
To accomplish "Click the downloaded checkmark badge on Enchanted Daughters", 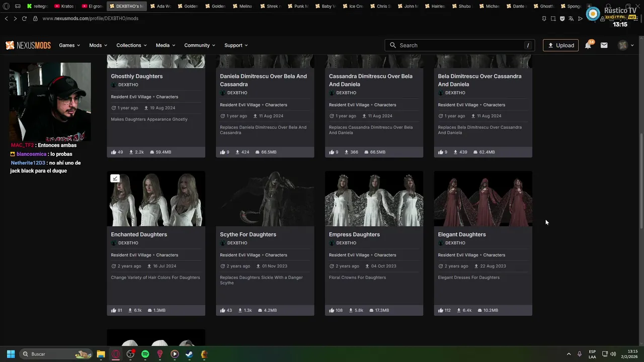I will pyautogui.click(x=115, y=178).
